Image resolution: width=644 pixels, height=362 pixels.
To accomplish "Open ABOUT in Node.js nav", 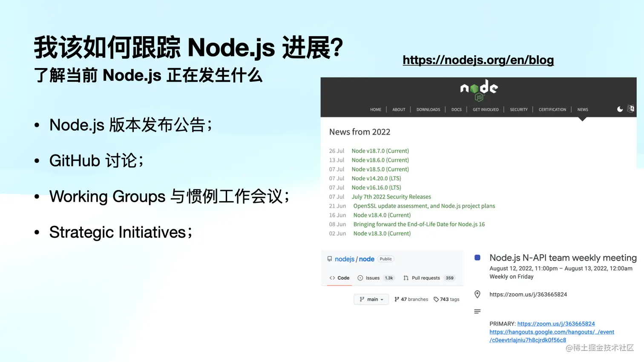I will click(399, 110).
